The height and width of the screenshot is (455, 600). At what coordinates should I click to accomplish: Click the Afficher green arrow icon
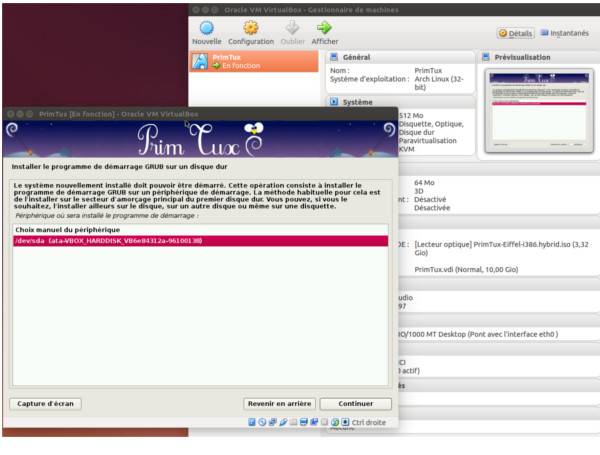tap(324, 28)
